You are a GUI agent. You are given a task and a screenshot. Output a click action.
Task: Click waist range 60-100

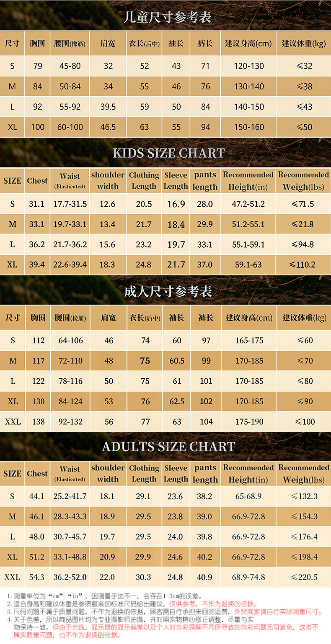point(70,127)
